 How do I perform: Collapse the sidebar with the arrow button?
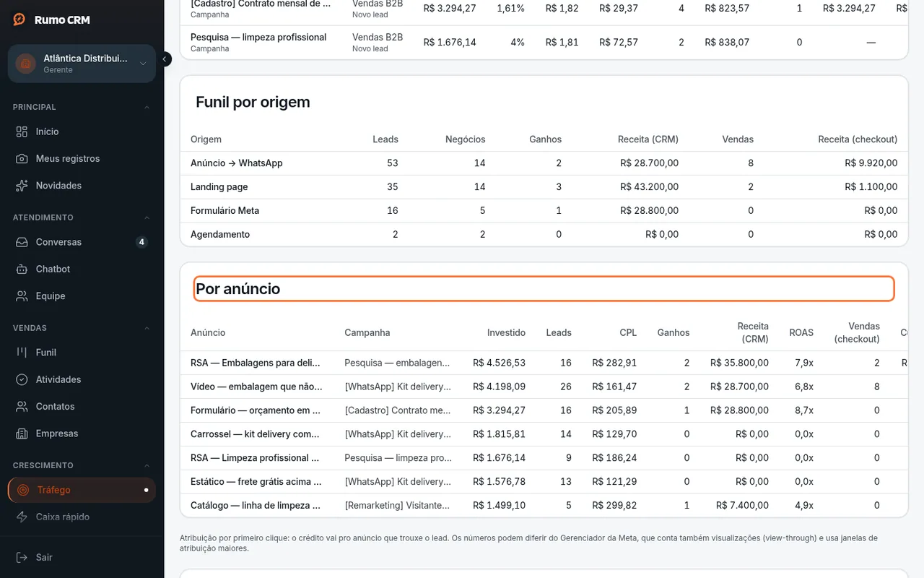(165, 59)
